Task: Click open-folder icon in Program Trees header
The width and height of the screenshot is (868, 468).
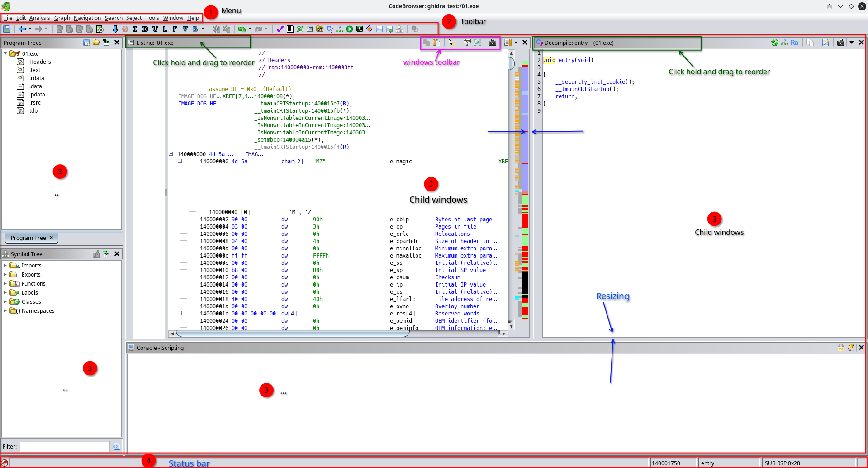Action: click(x=96, y=42)
